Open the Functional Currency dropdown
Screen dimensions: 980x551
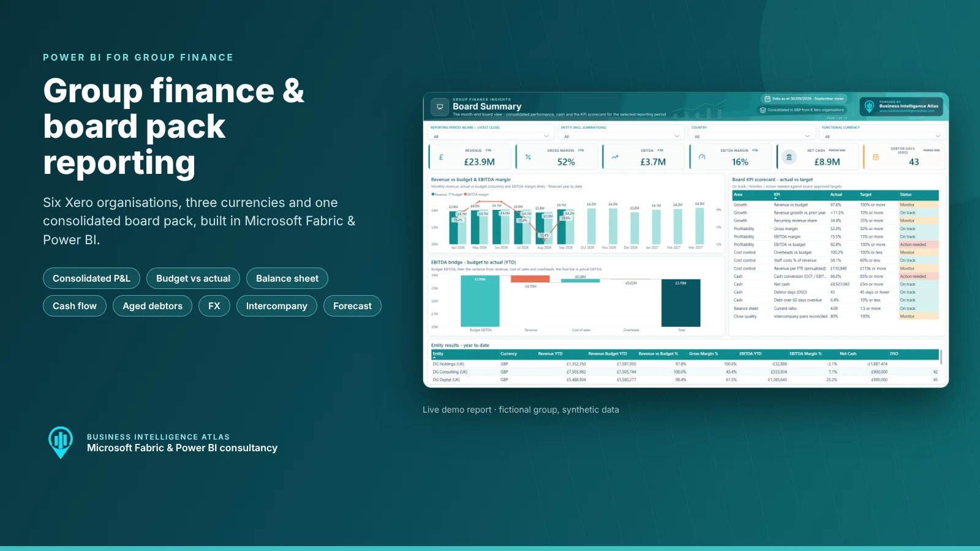pos(882,137)
